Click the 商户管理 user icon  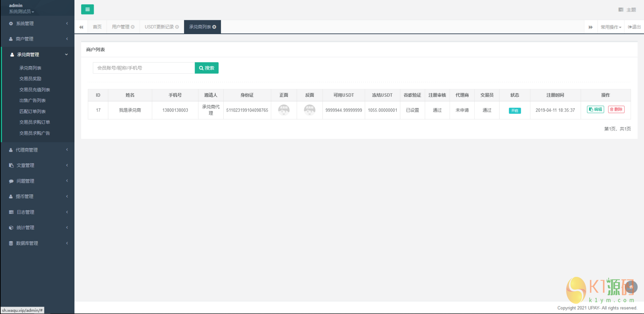11,39
